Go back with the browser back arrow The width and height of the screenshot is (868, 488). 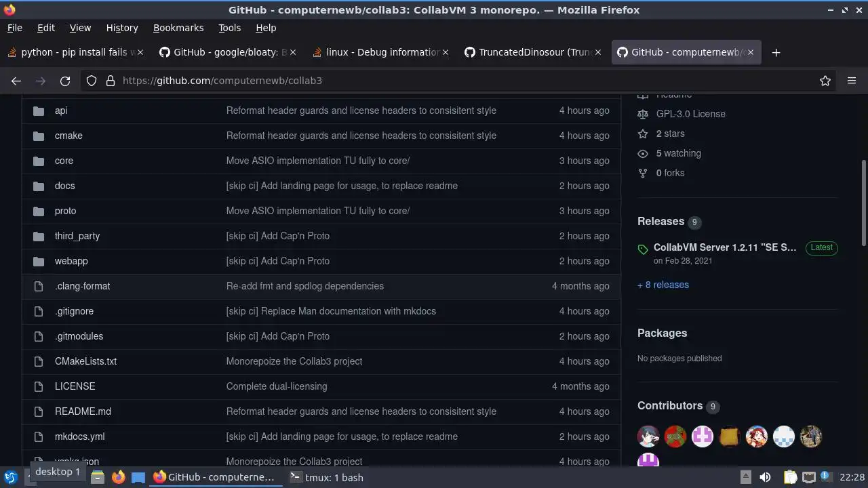tap(16, 81)
